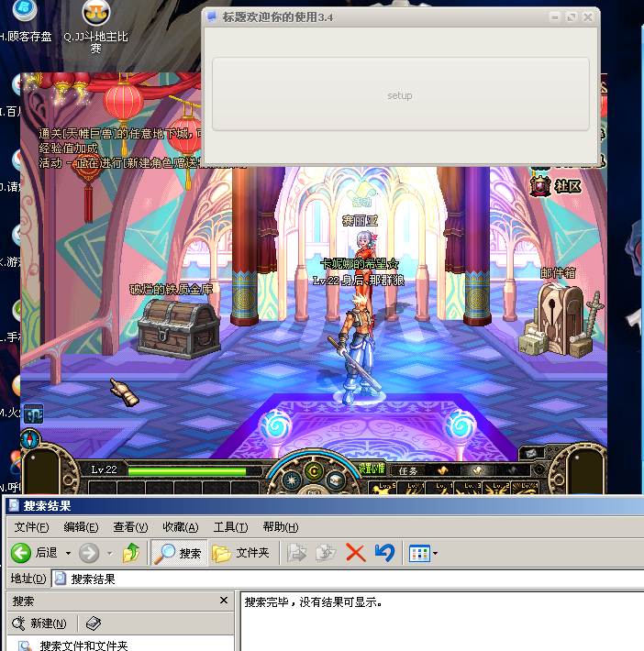The width and height of the screenshot is (644, 651).
Task: Click the 任务 quest button in HUD
Action: tap(407, 470)
